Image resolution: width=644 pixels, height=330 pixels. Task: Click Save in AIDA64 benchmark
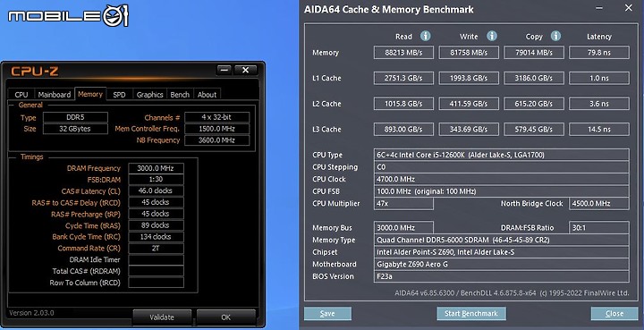(327, 314)
